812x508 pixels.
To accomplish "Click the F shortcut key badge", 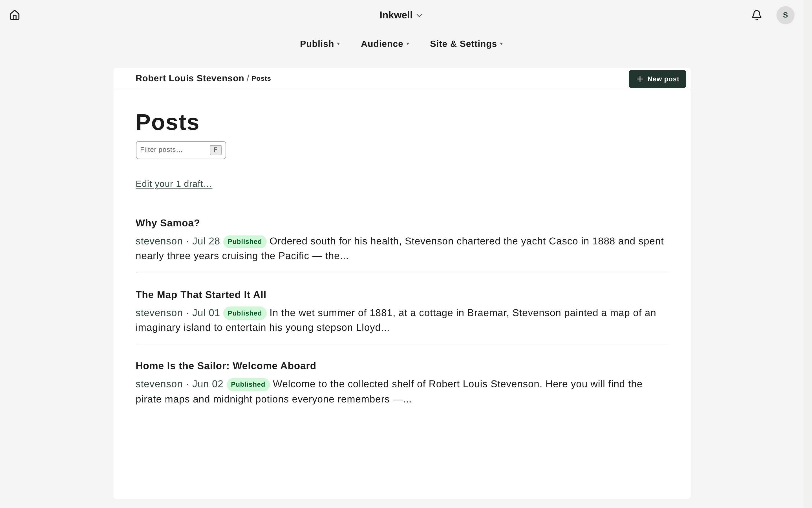I will (215, 150).
